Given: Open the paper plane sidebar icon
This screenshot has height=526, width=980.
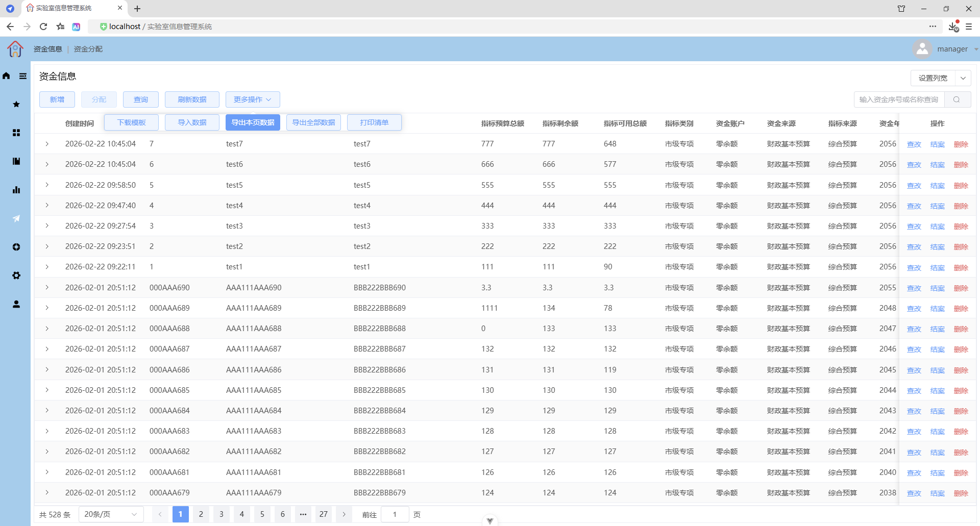Looking at the screenshot, I should point(16,218).
